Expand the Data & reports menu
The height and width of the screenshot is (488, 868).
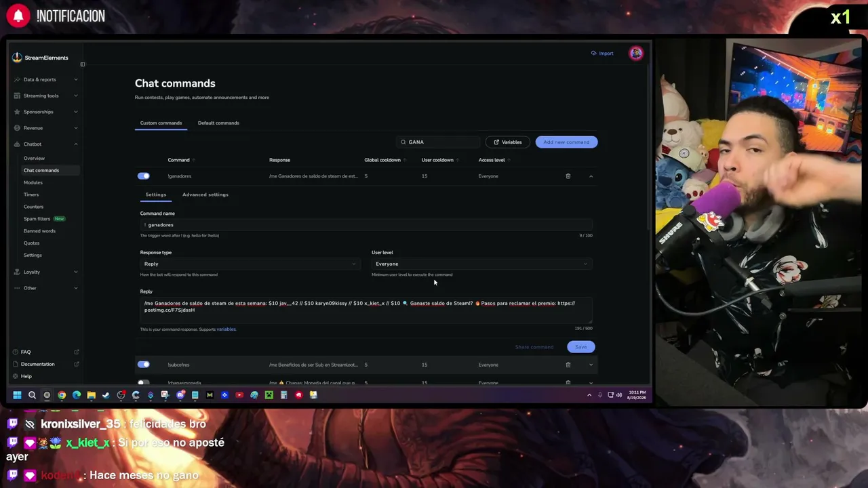pos(46,79)
